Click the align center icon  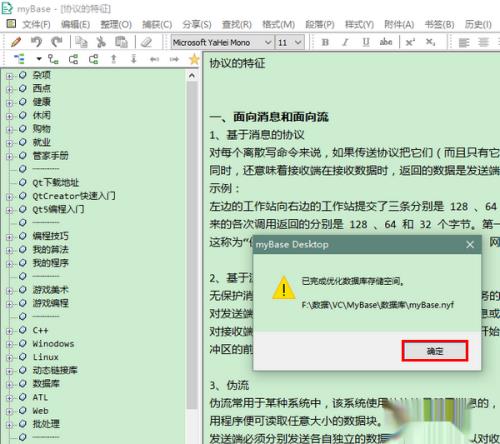click(484, 42)
